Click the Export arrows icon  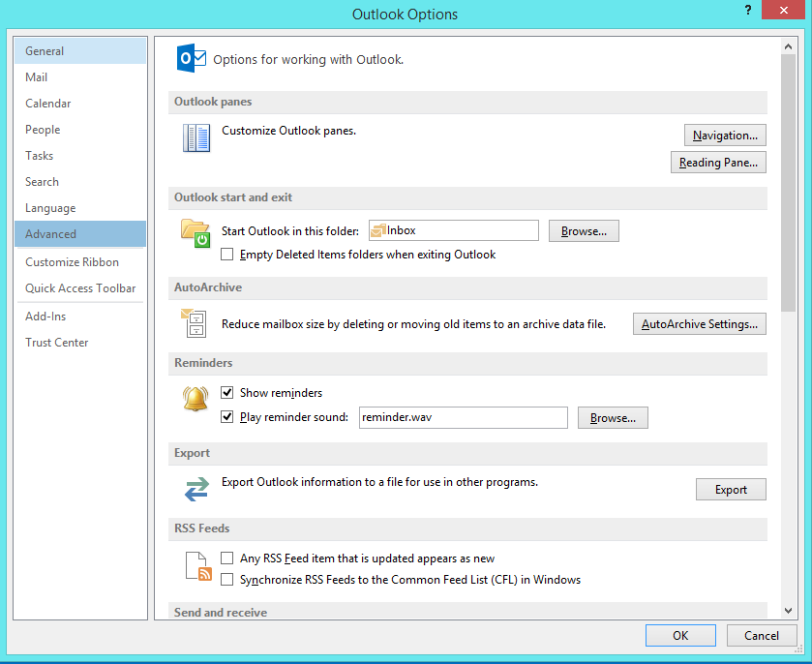pos(196,490)
